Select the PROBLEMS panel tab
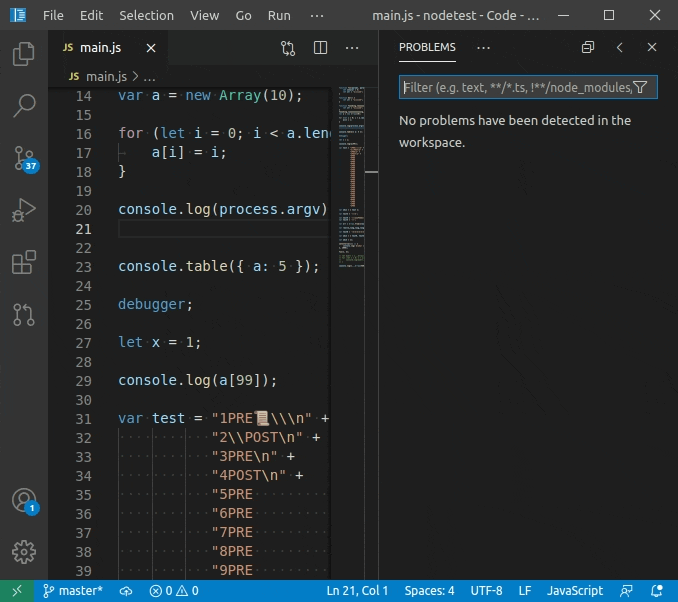The image size is (678, 602). click(427, 47)
